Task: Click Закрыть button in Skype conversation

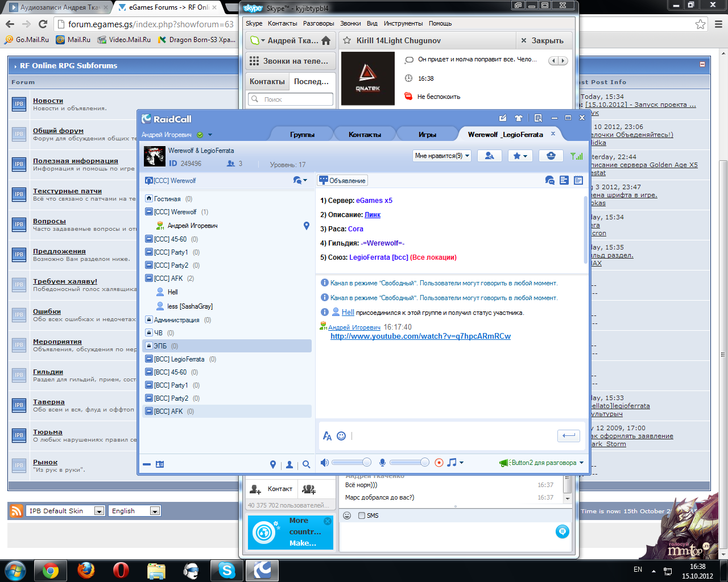Action: pos(542,40)
